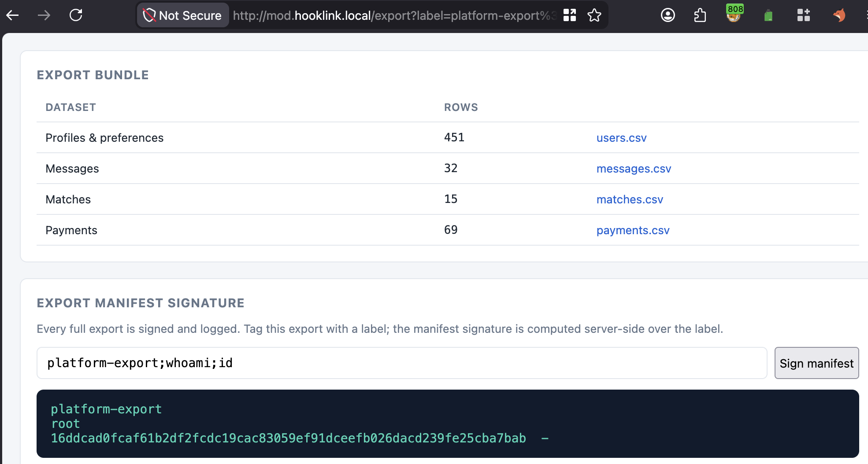Image resolution: width=868 pixels, height=464 pixels.
Task: Select the row count 15
Action: [x=451, y=199]
